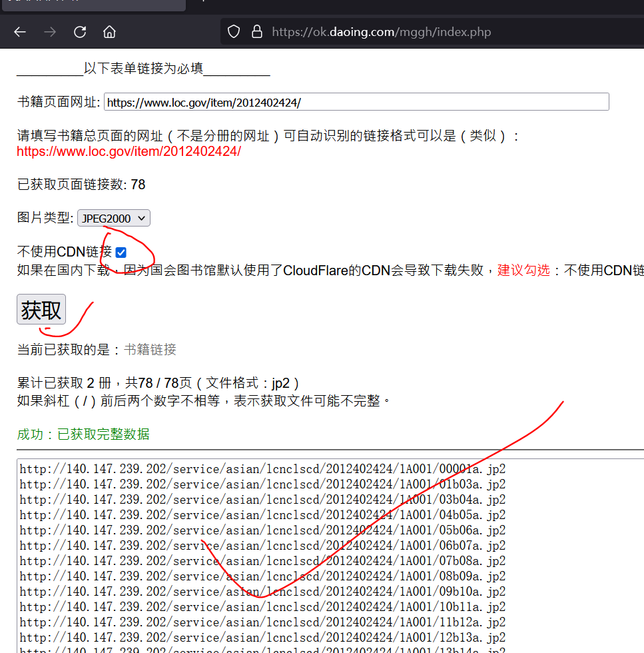Click the 书籍链接 status text
The image size is (644, 653).
150,350
